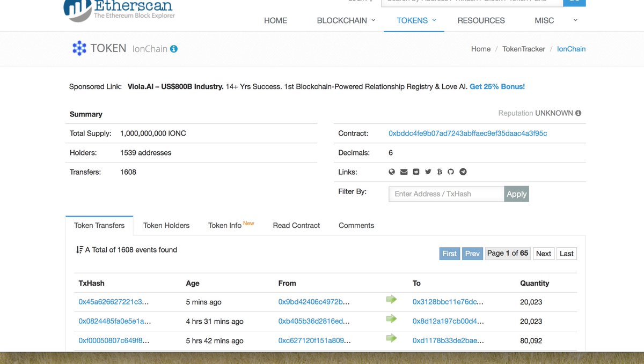Viewport: 644px width, 364px height.
Task: Open transaction 0x0824485fa0e5e1a
Action: [115, 321]
